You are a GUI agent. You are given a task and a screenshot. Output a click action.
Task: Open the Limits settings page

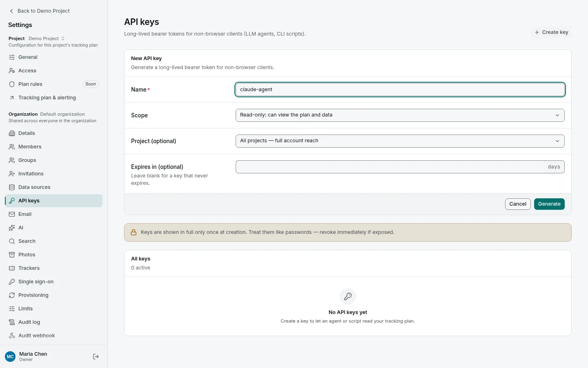(53, 309)
